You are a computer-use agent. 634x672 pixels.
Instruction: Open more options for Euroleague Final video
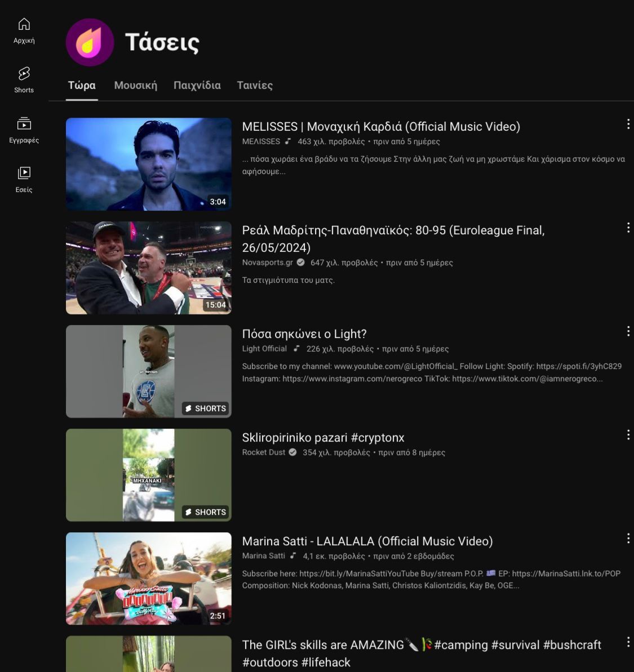628,228
